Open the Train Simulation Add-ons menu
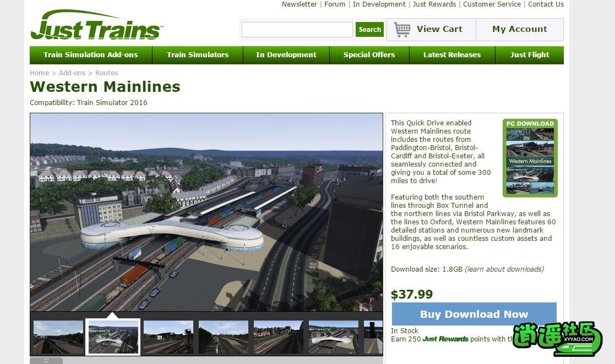Image resolution: width=615 pixels, height=364 pixels. pos(91,55)
